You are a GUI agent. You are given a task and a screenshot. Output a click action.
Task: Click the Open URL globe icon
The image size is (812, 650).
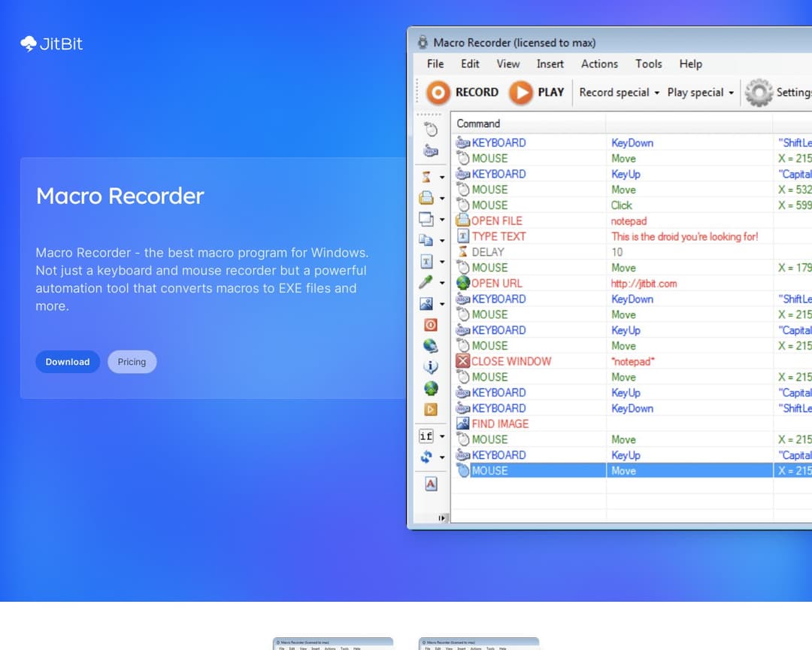click(x=430, y=387)
